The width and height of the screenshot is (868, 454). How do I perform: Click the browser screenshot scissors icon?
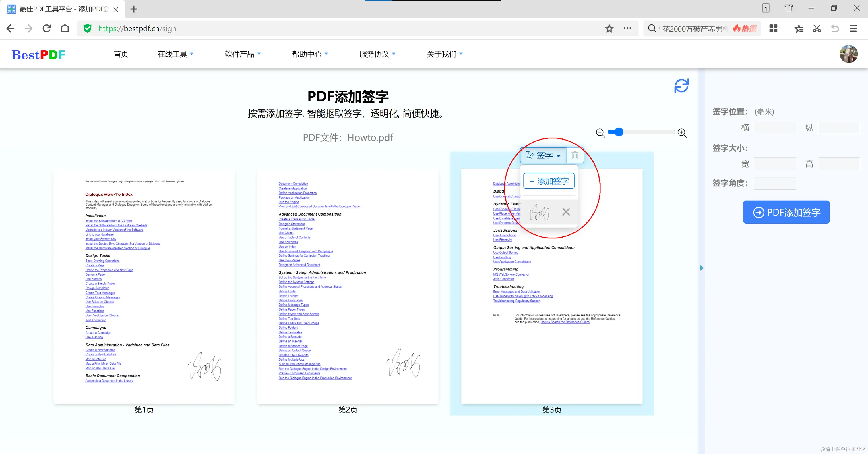[817, 29]
